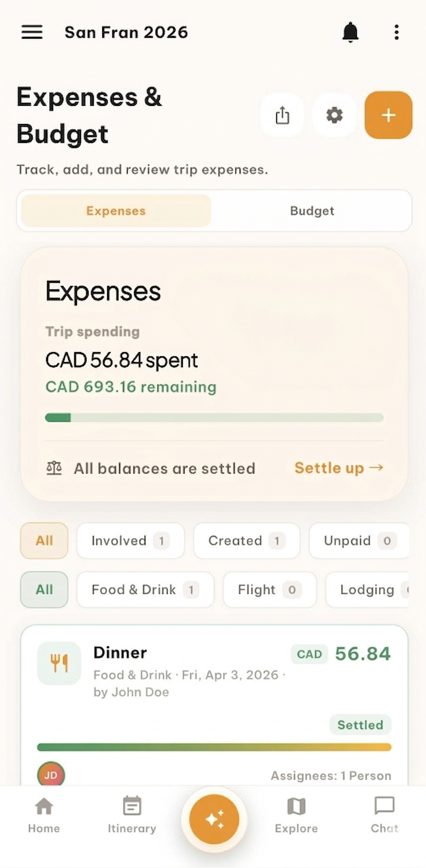Filter expenses by Created

(x=246, y=540)
